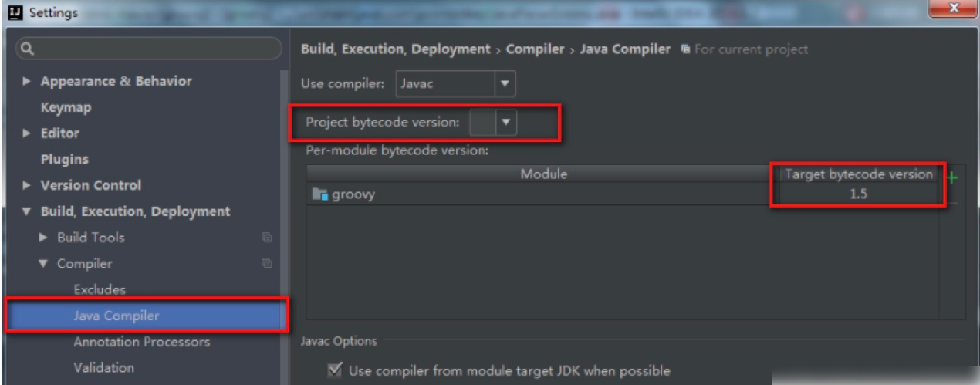
Task: Click the 'For current project' icon
Action: 685,49
